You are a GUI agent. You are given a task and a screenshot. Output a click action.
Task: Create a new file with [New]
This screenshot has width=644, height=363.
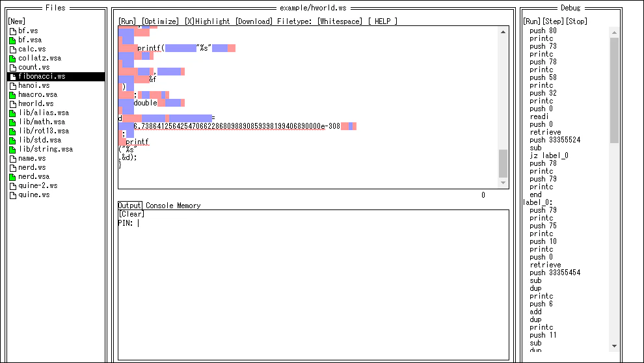[16, 21]
